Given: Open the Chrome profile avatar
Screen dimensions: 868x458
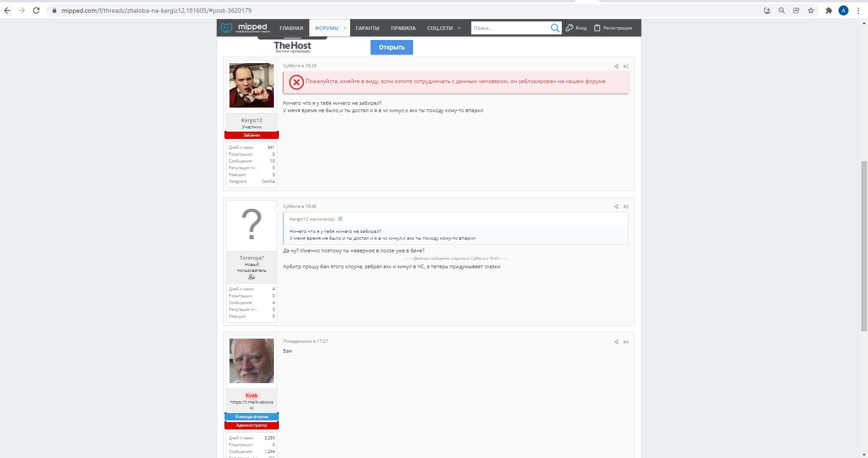Looking at the screenshot, I should [844, 10].
